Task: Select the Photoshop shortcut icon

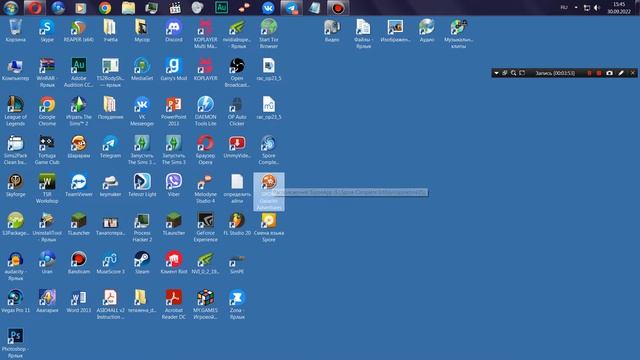Action: (16, 343)
